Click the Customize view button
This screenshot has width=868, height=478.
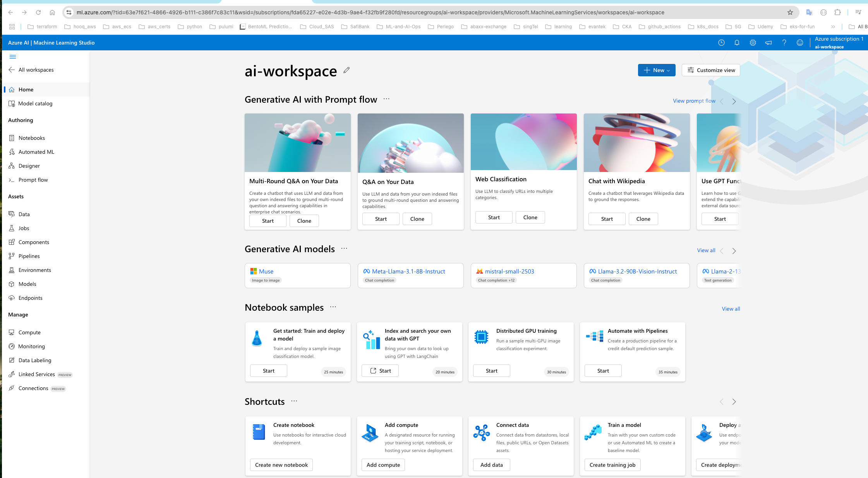coord(711,70)
